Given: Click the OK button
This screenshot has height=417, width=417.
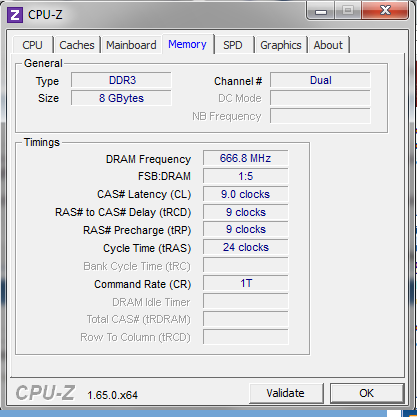Looking at the screenshot, I should coord(367,393).
